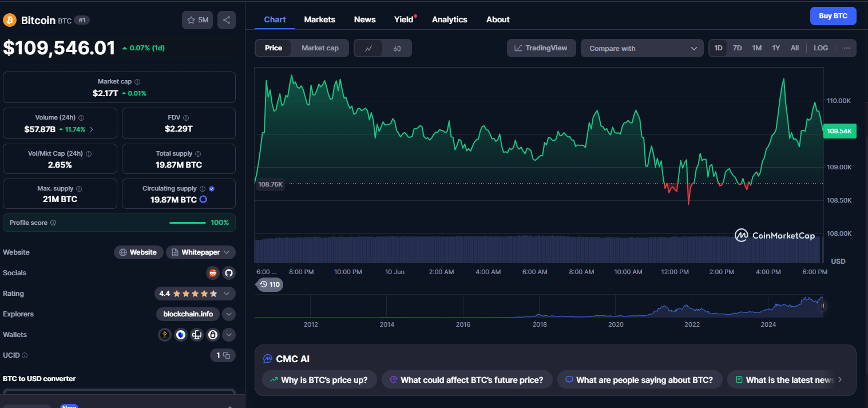Click 2018 on the historical overview timeline
Image resolution: width=868 pixels, height=408 pixels.
pos(540,324)
